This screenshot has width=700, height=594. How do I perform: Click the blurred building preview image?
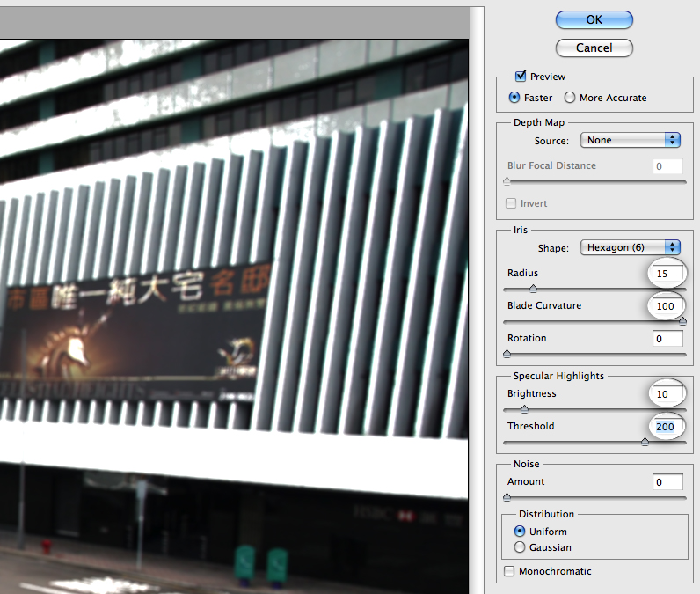click(x=234, y=316)
